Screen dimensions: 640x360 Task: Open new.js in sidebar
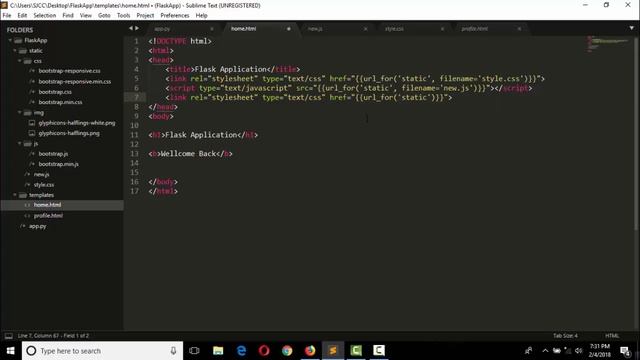click(42, 174)
